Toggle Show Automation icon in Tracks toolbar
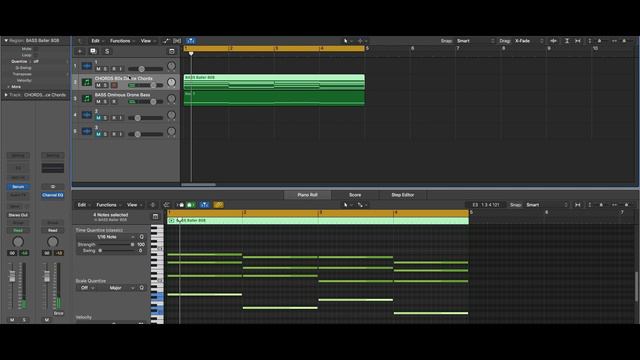 [x=166, y=41]
